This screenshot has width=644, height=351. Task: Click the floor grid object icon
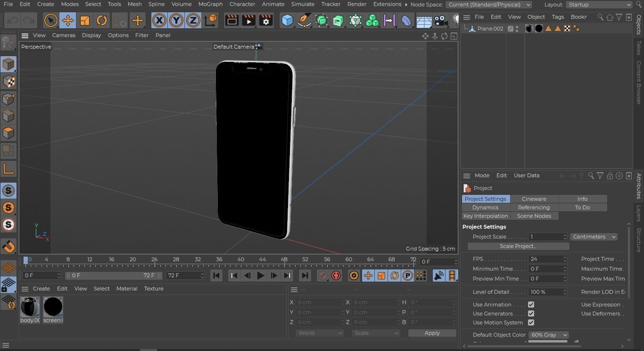tap(424, 21)
